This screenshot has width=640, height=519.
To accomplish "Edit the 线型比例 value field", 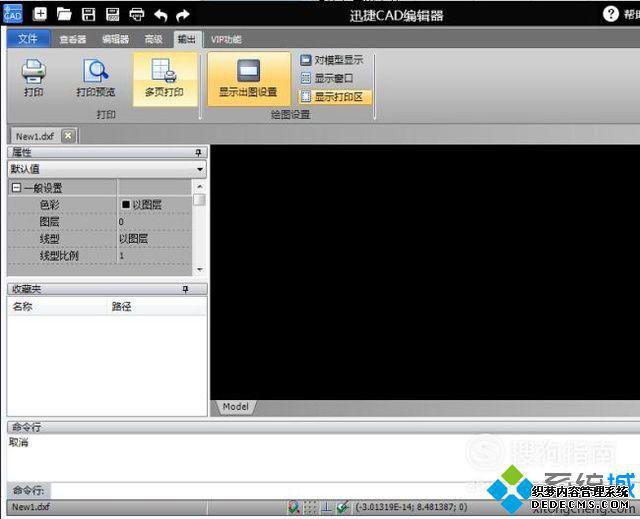I will pyautogui.click(x=155, y=256).
